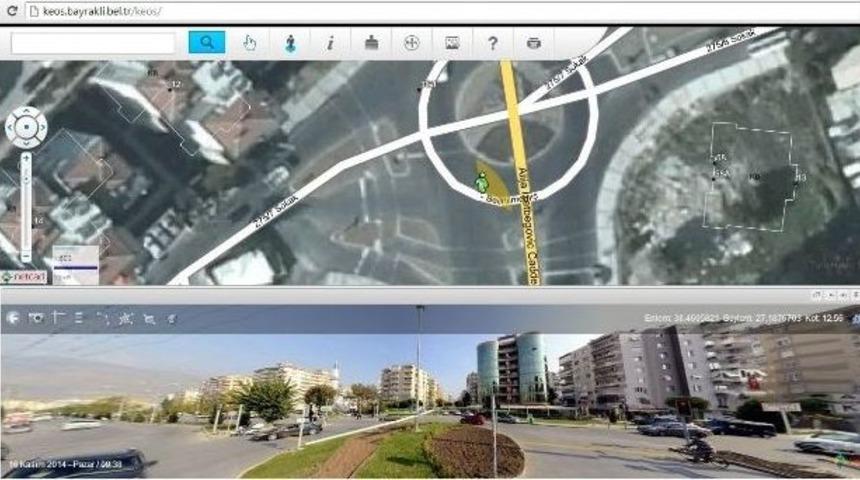Open the help question mark

click(x=492, y=43)
